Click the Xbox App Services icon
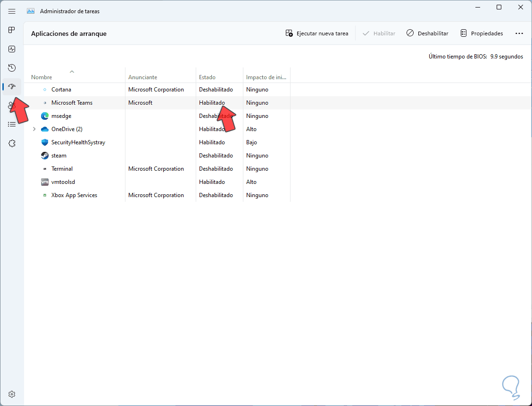The image size is (532, 406). coord(45,195)
